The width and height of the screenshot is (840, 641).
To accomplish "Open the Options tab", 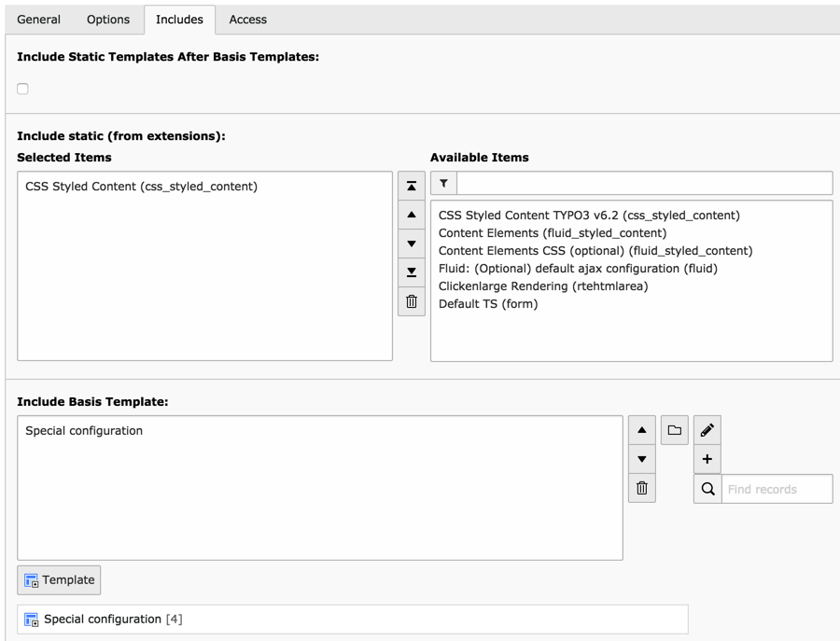I will 108,20.
